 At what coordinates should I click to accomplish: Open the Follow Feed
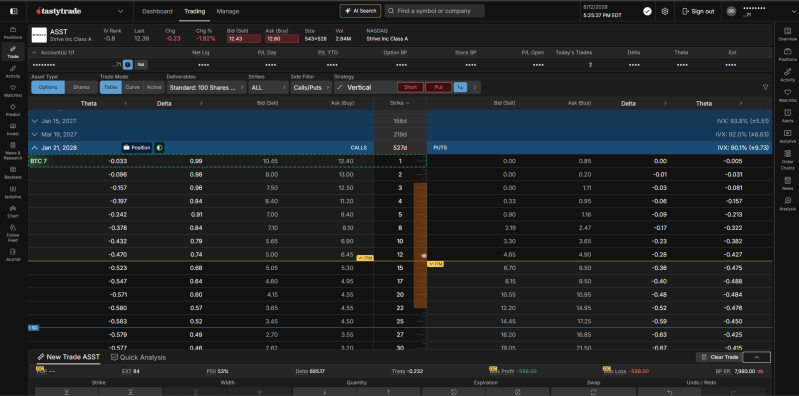click(13, 232)
